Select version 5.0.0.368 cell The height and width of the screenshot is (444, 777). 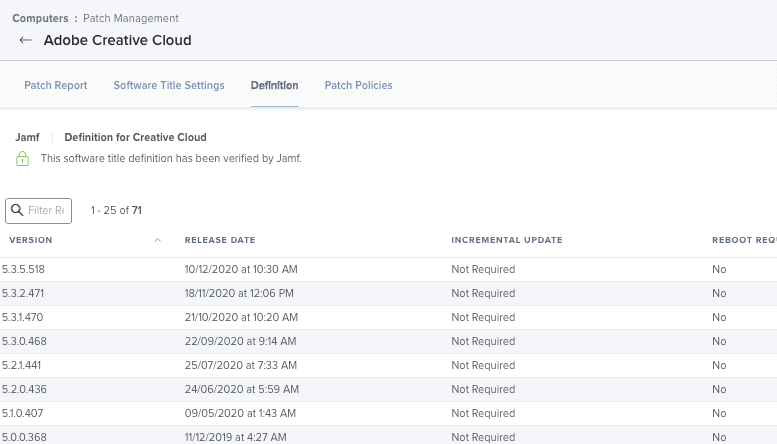pyautogui.click(x=24, y=437)
